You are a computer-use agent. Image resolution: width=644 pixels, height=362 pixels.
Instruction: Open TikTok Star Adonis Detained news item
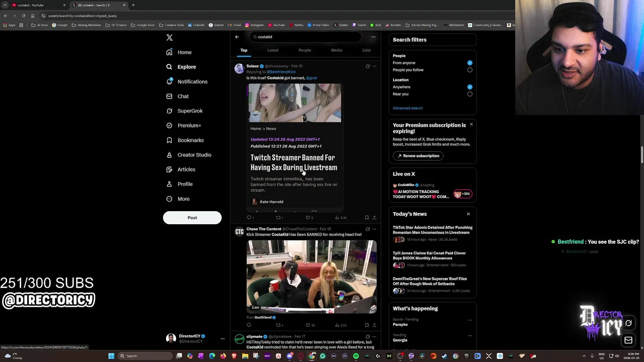pyautogui.click(x=432, y=234)
